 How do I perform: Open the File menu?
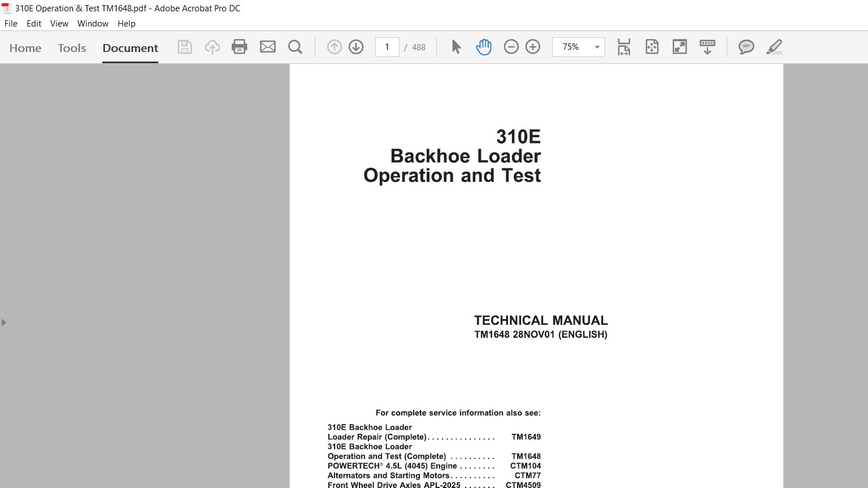coord(11,24)
